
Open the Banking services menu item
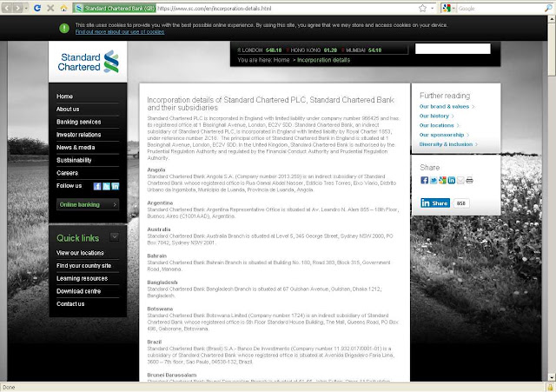(x=79, y=122)
